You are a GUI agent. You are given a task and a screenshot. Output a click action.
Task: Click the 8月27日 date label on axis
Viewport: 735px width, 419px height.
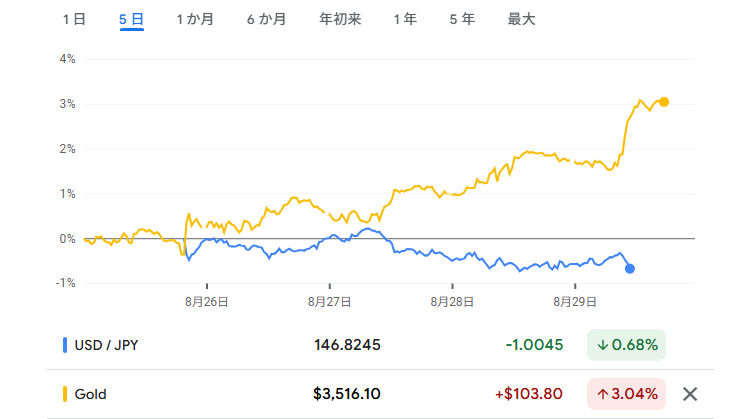pos(329,300)
